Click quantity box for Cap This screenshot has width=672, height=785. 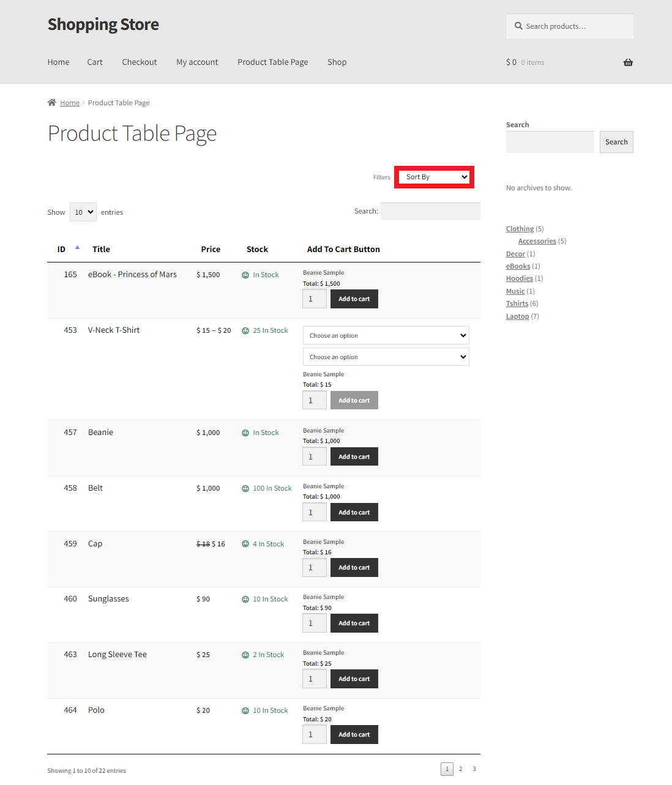315,568
